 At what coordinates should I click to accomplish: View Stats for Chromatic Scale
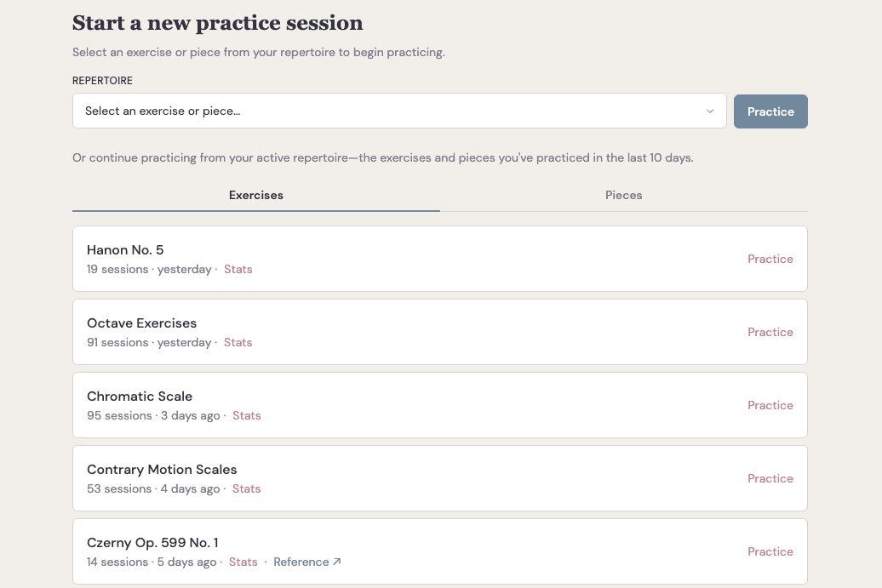pyautogui.click(x=246, y=415)
